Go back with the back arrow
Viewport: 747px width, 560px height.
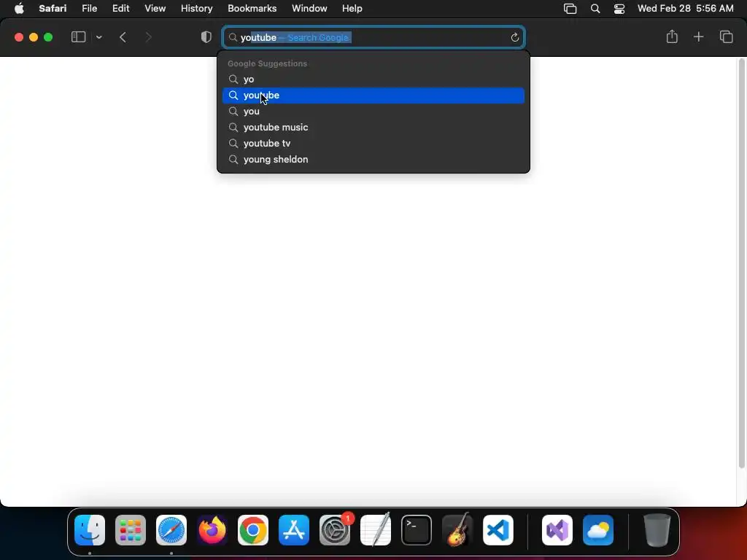click(123, 37)
